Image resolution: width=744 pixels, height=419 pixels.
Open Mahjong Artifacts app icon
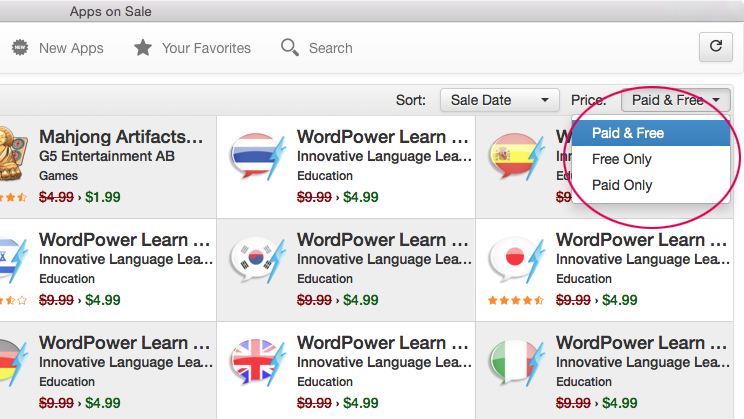click(x=13, y=154)
